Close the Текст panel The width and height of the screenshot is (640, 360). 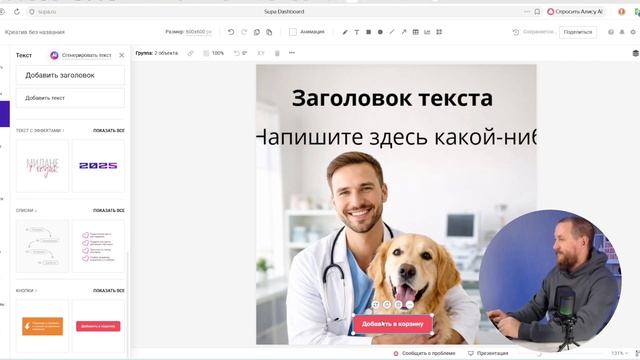[x=122, y=55]
